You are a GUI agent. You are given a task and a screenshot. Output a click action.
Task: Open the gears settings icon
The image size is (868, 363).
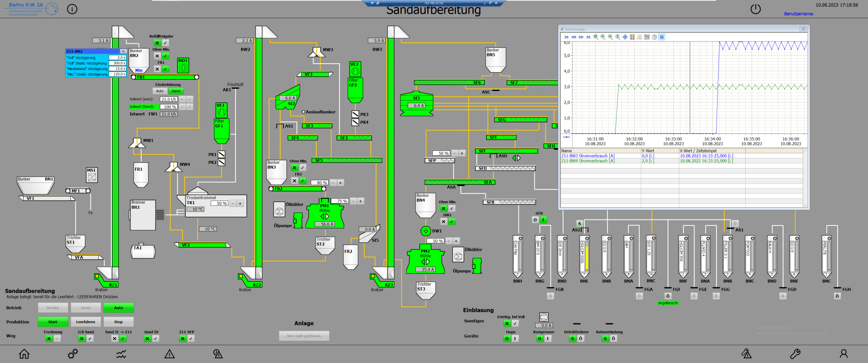(x=72, y=354)
